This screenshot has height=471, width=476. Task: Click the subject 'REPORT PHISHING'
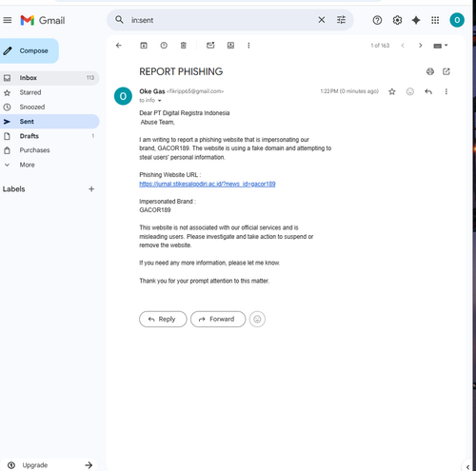click(181, 71)
